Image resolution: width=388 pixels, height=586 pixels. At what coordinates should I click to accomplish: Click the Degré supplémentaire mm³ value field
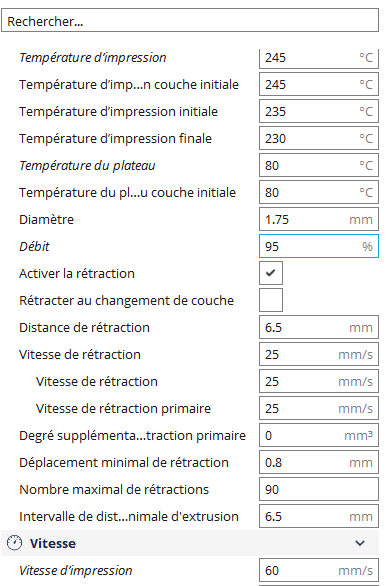tap(319, 435)
